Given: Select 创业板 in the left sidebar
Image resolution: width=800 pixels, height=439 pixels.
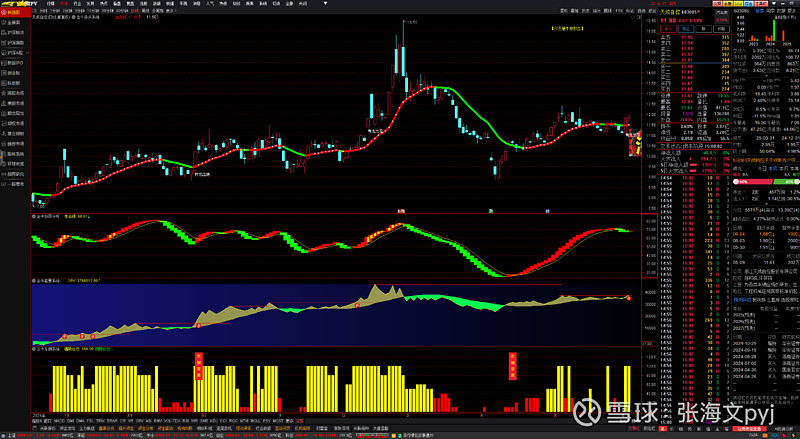Looking at the screenshot, I should 15,73.
